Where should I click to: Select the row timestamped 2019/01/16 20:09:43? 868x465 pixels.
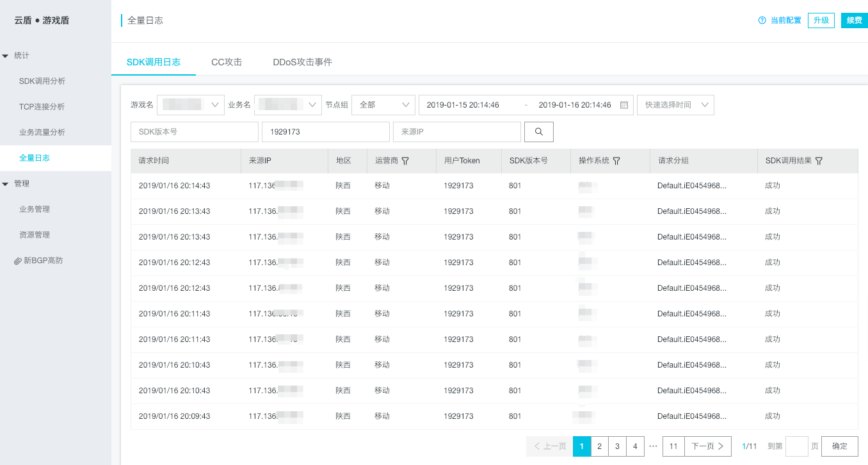494,416
